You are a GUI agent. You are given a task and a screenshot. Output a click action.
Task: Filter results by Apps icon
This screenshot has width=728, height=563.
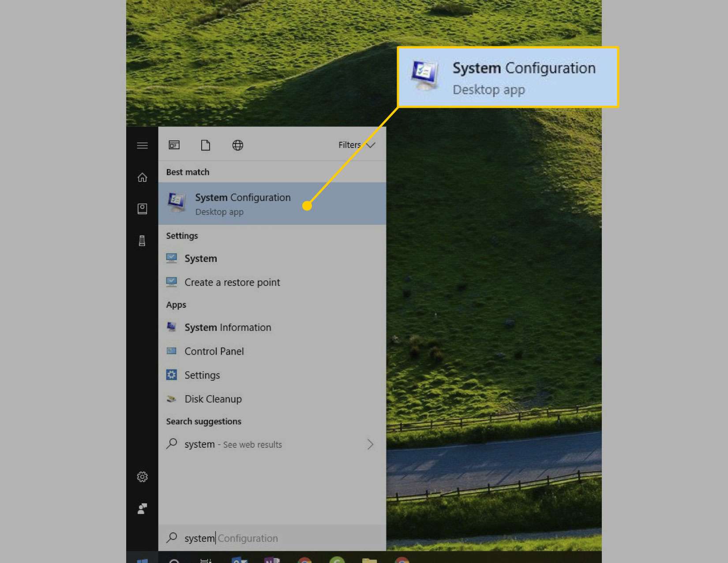pyautogui.click(x=174, y=145)
